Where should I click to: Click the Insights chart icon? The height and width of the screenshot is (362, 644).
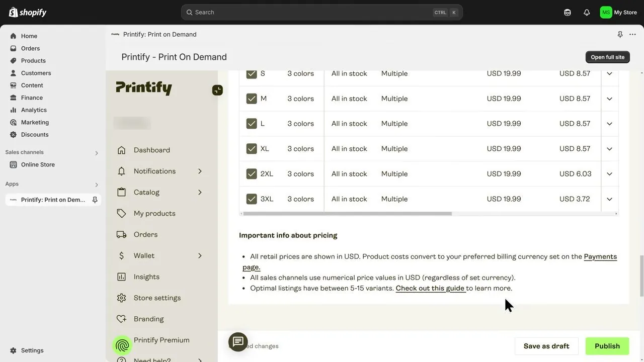[121, 277]
